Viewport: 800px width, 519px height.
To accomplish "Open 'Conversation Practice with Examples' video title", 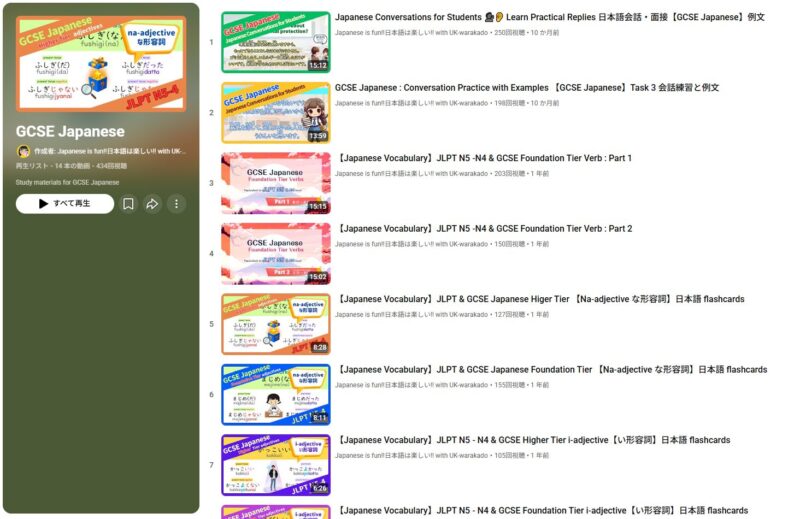I will click(526, 88).
